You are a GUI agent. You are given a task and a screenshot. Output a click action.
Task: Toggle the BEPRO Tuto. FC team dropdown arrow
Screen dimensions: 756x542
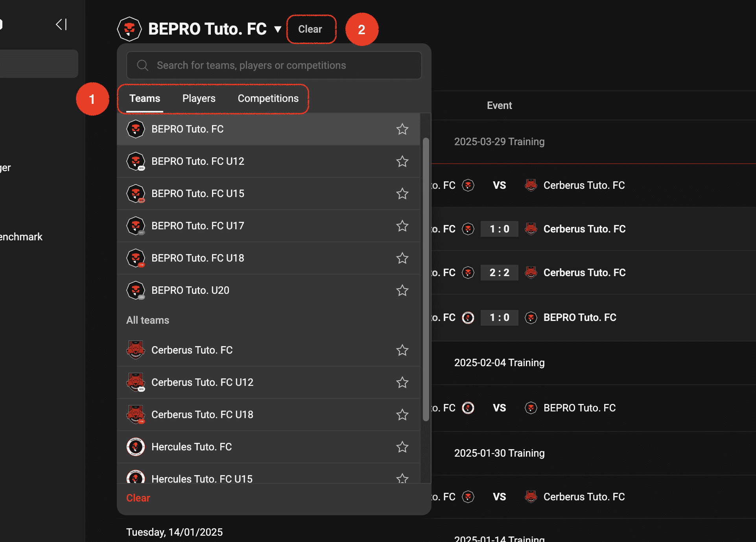(x=278, y=29)
